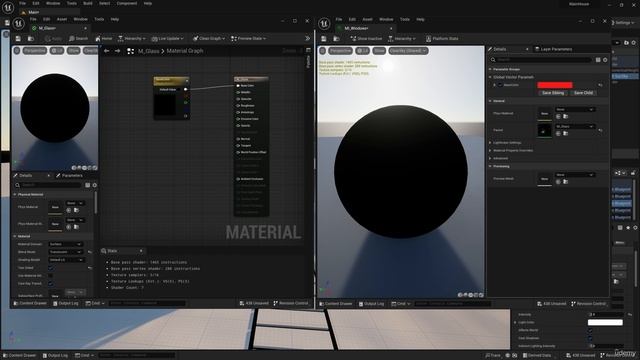Screen dimensions: 640x360
Task: Toggle the Use Material Attributes checkbox
Action: pyautogui.click(x=51, y=276)
